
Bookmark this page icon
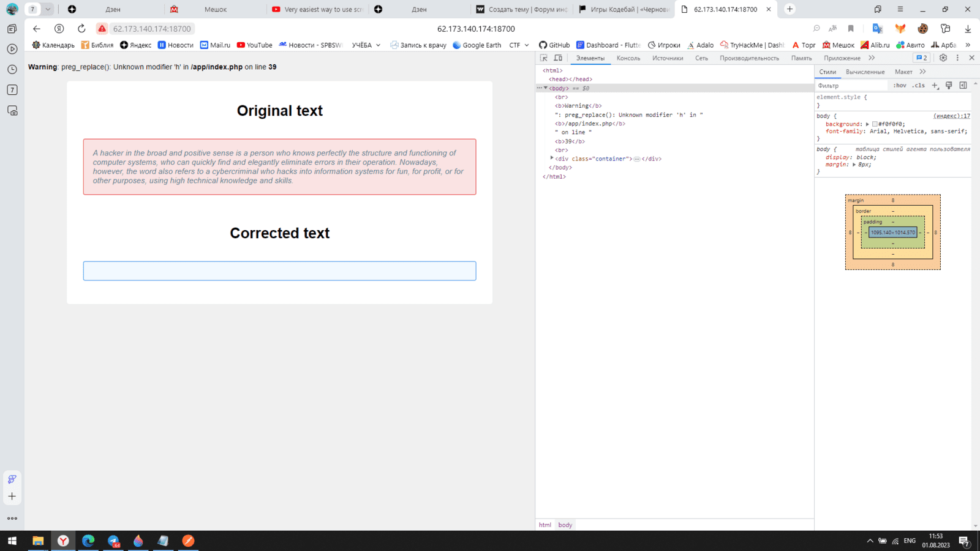(x=851, y=29)
